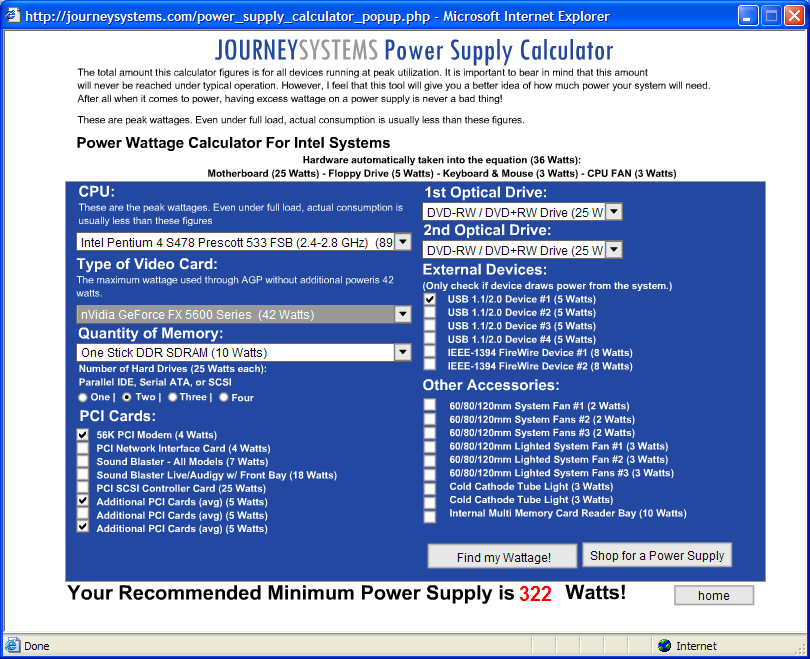Check the PCI SCSI Controller Card box

click(x=83, y=488)
